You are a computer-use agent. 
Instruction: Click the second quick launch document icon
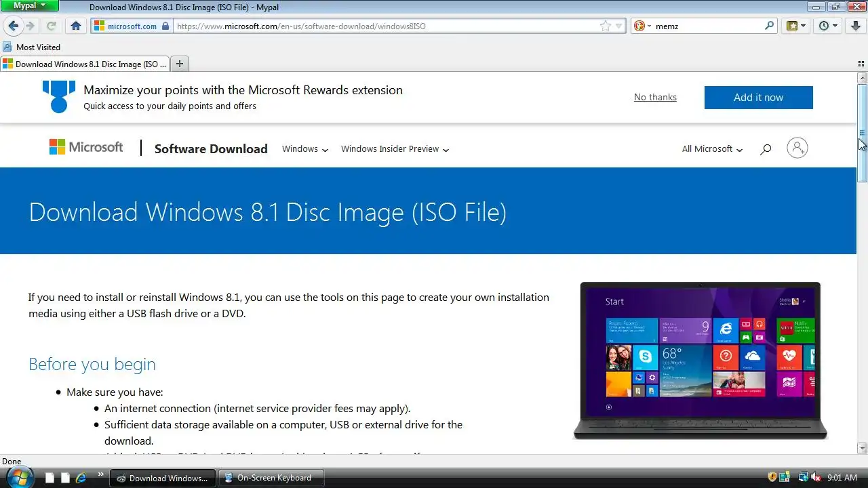(65, 478)
